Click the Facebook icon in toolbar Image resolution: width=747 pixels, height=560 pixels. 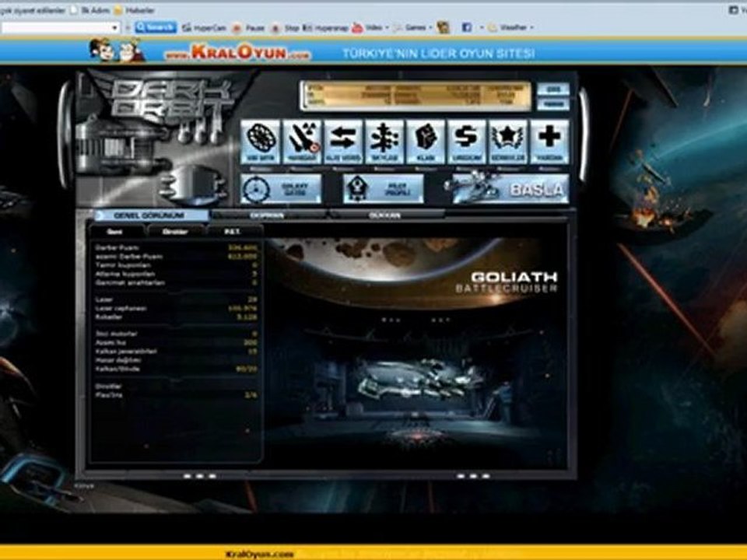467,28
